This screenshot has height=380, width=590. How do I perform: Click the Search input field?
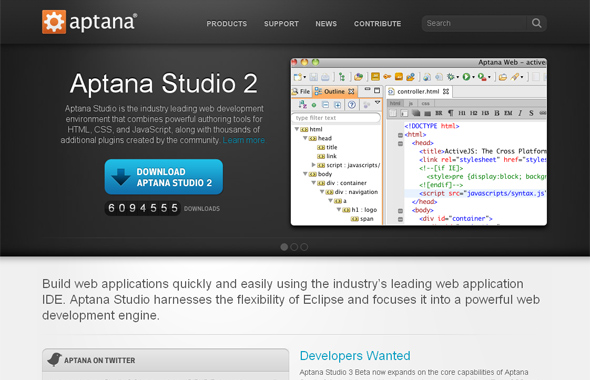(474, 23)
